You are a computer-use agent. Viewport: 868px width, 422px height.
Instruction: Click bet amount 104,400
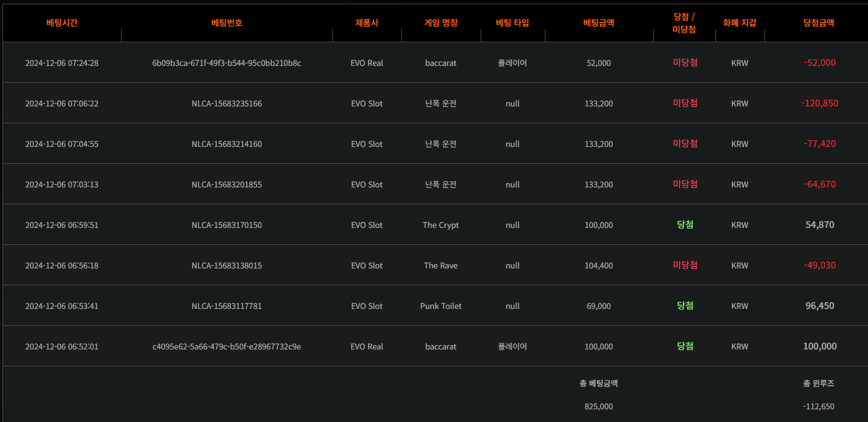click(599, 265)
